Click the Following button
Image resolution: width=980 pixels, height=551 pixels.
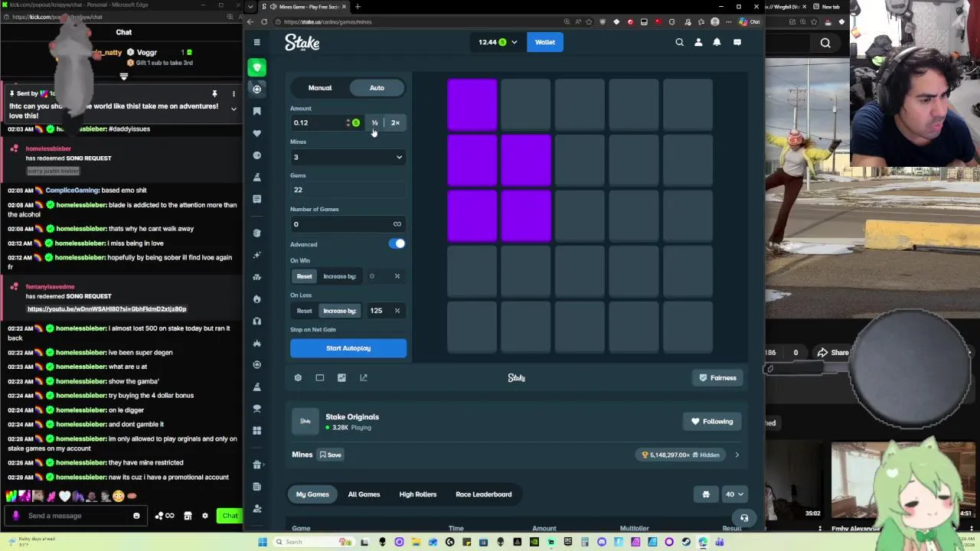[x=712, y=422]
